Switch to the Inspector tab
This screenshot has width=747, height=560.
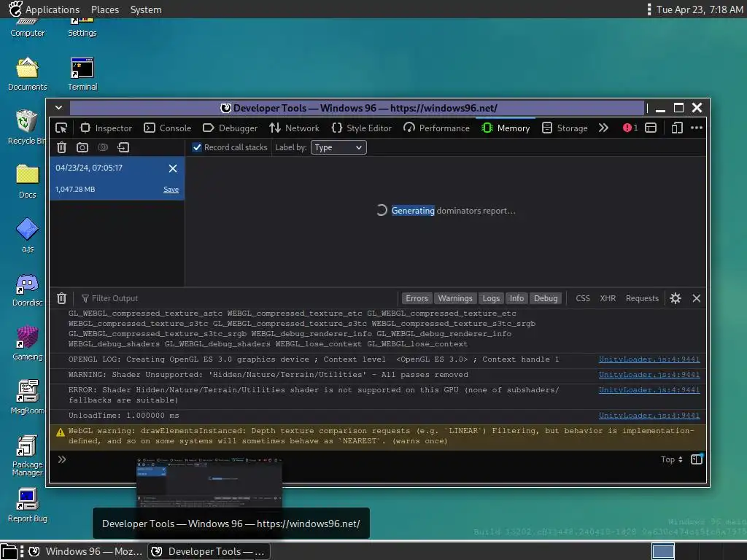106,128
